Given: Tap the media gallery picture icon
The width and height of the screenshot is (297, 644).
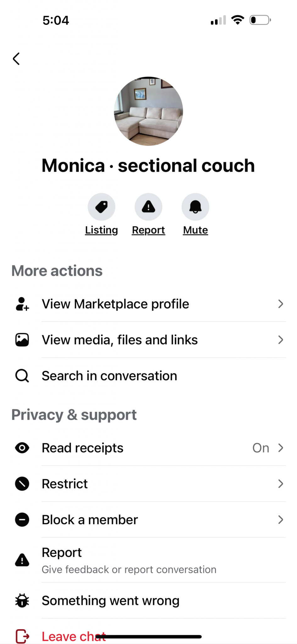Looking at the screenshot, I should pos(22,340).
